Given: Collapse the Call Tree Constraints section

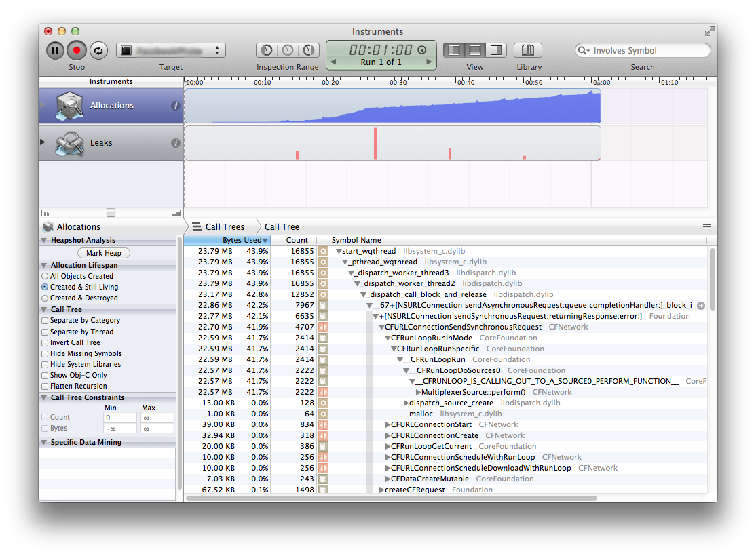Looking at the screenshot, I should point(44,397).
